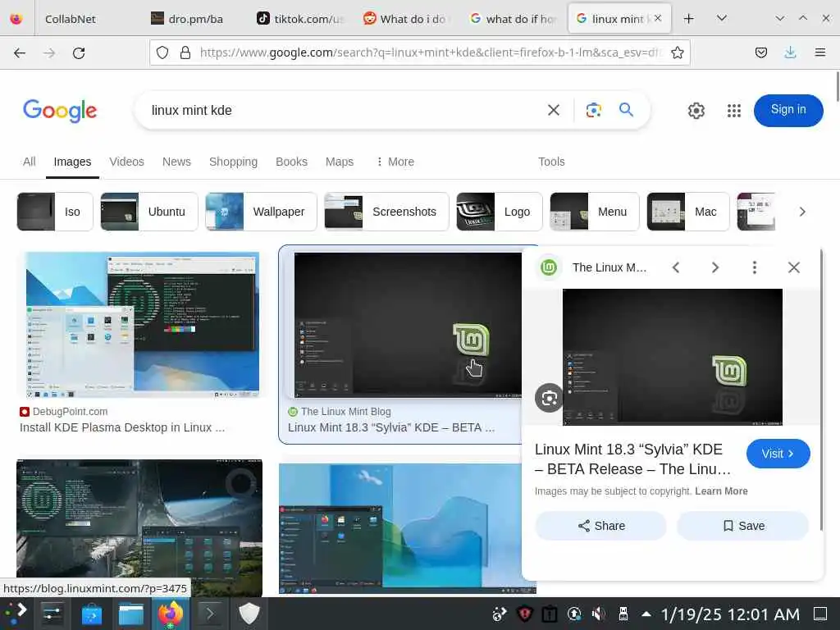Viewport: 840px width, 630px height.
Task: Switch to 'What do i do' Reddit tab
Action: coord(407,19)
